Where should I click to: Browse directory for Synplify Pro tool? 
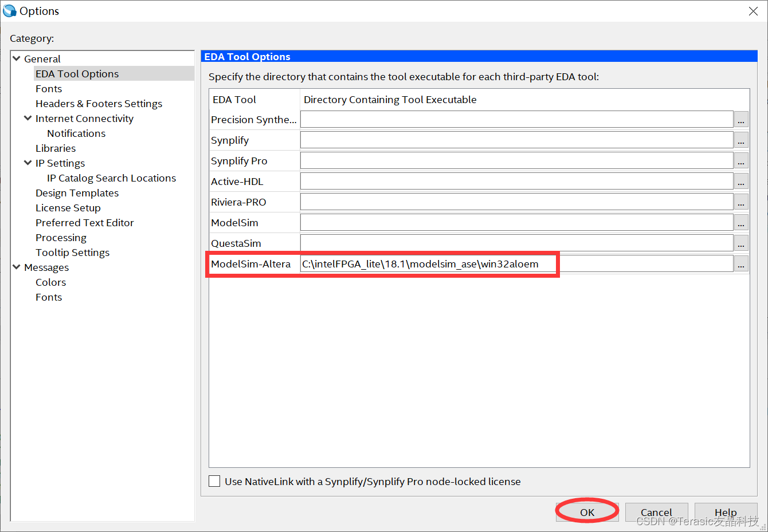[741, 160]
